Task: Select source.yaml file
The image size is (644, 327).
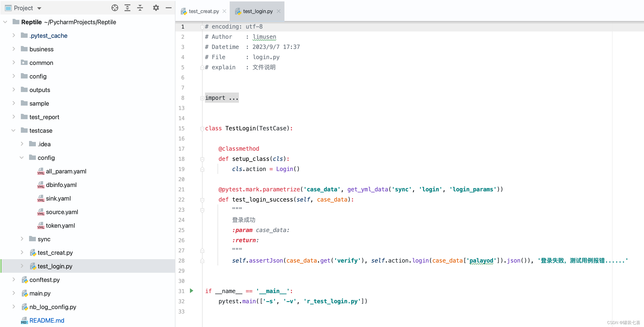Action: click(62, 212)
